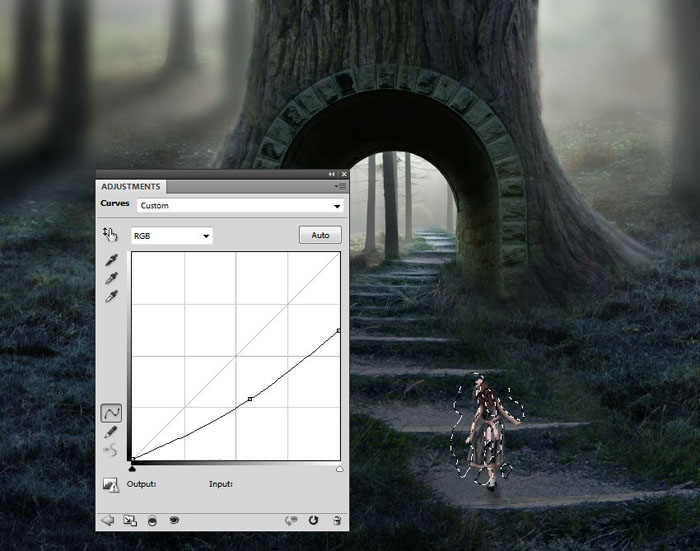Click the Auto button
Viewport: 700px width, 551px height.
[x=320, y=235]
